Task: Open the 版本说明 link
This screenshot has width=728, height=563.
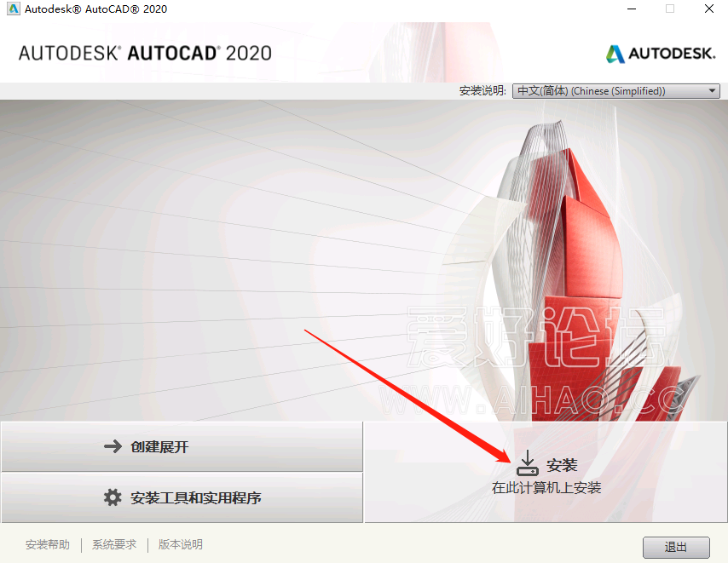Action: click(x=180, y=544)
